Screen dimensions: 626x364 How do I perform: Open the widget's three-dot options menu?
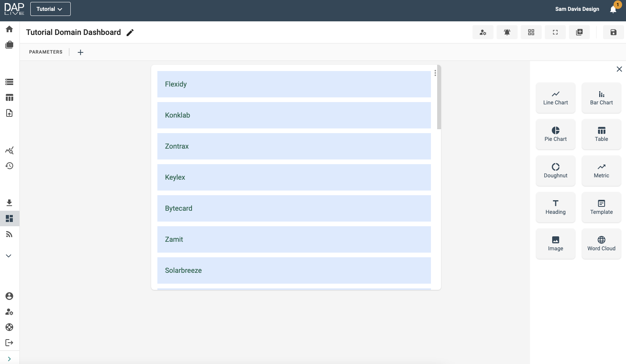[x=435, y=73]
